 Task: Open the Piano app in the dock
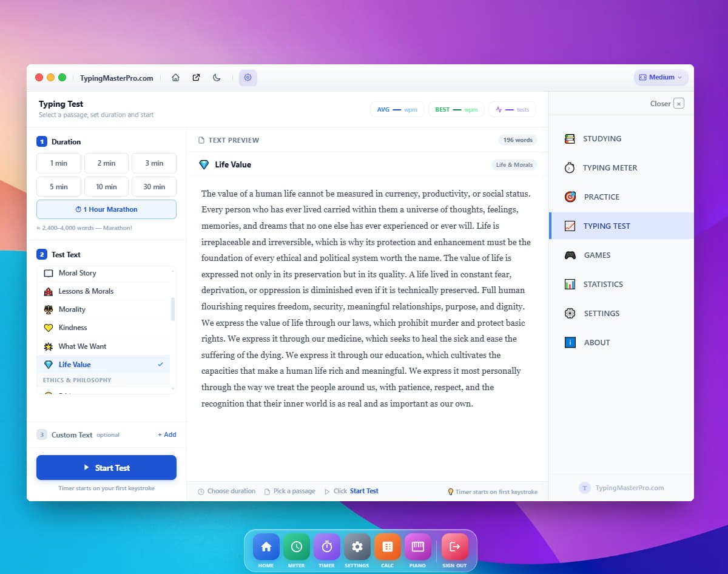coord(417,550)
